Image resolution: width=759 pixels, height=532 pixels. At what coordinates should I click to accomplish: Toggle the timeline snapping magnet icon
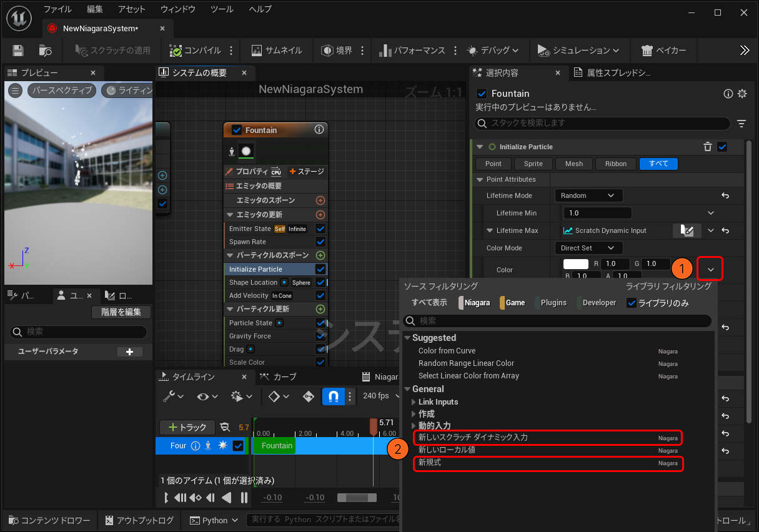tap(333, 397)
